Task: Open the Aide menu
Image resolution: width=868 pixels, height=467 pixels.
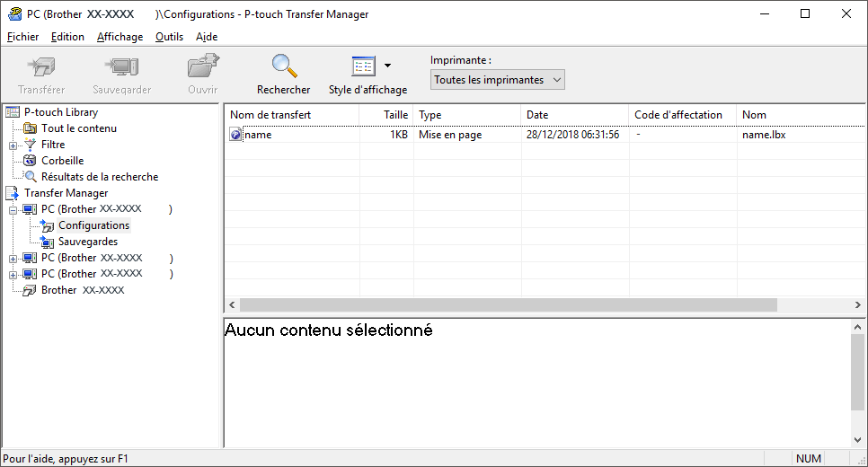Action: coord(207,37)
